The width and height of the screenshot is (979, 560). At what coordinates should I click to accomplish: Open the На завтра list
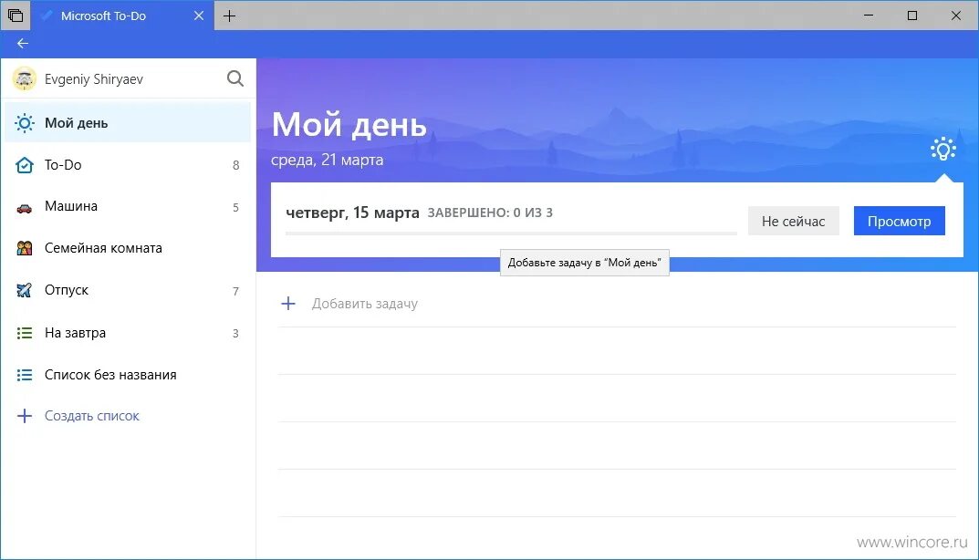pos(128,333)
